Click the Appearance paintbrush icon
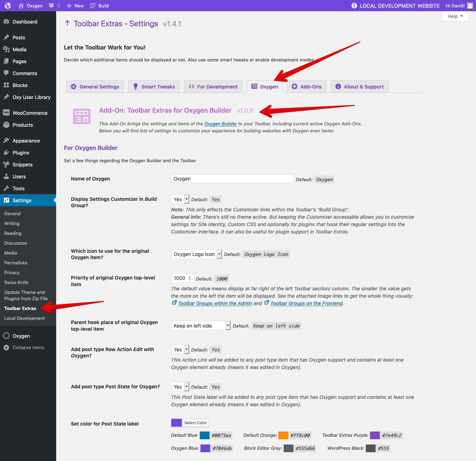Screen dimensions: 476x461 coord(6,140)
